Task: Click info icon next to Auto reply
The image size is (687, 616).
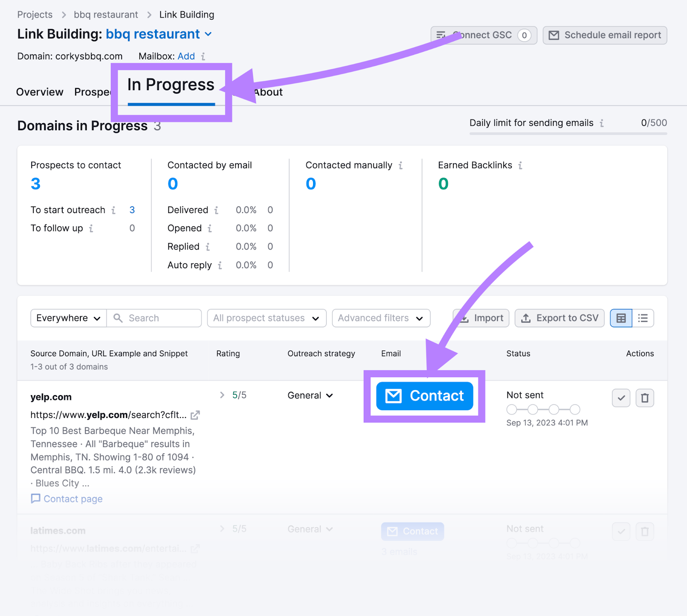Action: [220, 265]
